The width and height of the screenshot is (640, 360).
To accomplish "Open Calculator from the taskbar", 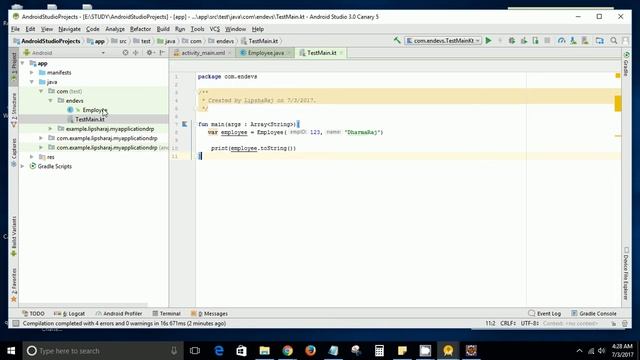I will pos(379,351).
